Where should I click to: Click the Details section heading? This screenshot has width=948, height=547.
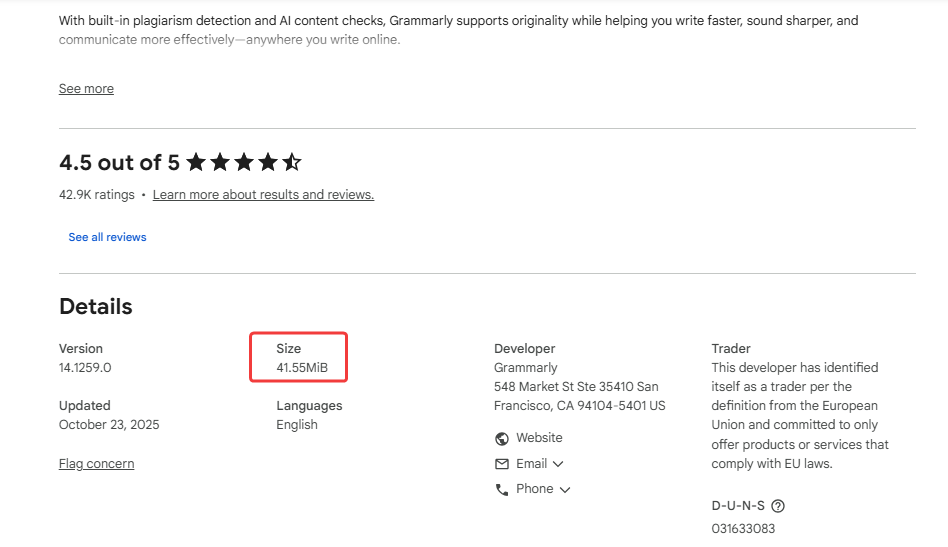click(96, 307)
